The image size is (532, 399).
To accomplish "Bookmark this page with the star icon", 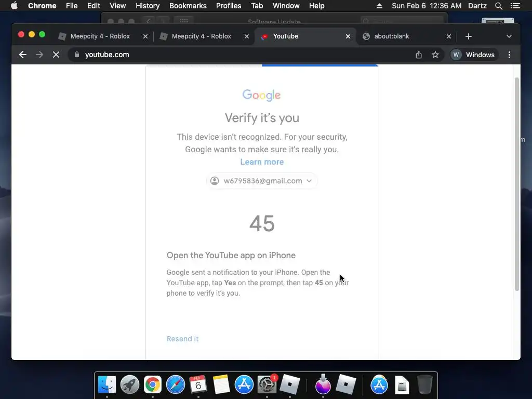I will [435, 55].
